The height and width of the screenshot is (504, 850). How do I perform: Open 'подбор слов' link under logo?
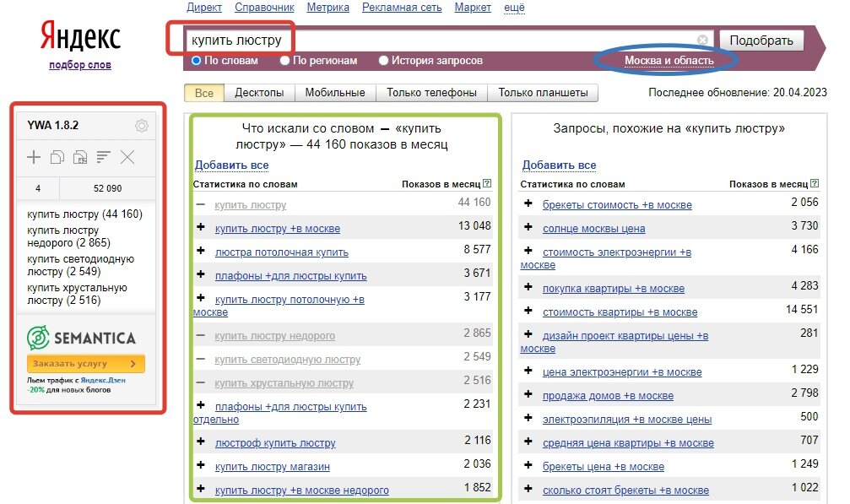coord(80,65)
